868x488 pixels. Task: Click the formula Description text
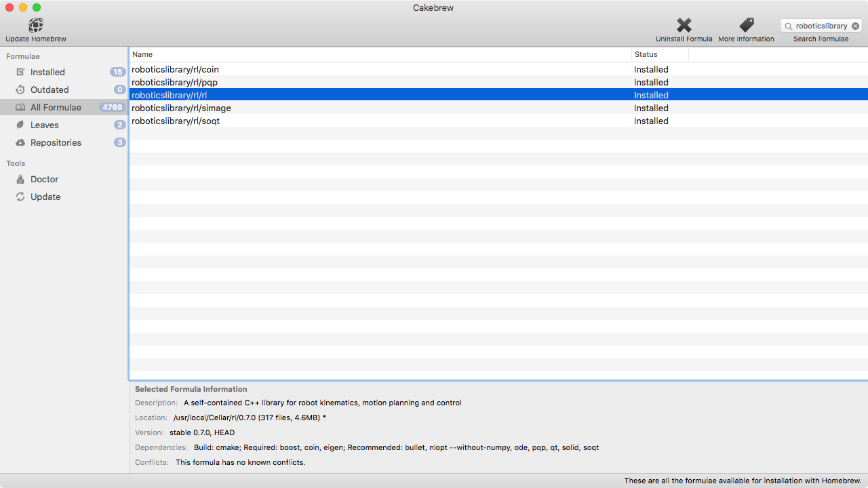click(x=323, y=403)
